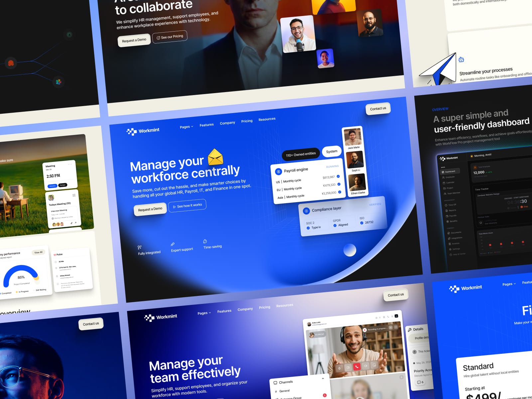
Task: Select the Ethan Clarke portrait thumbnail
Action: point(357,182)
